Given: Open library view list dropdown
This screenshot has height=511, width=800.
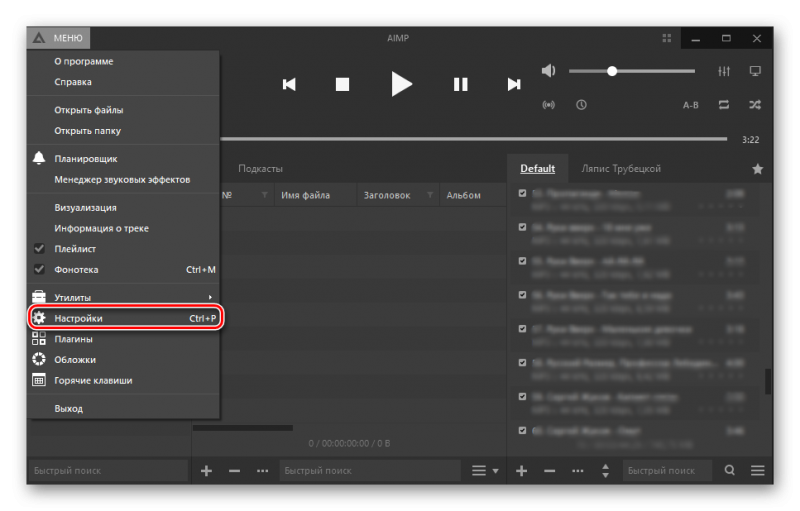Looking at the screenshot, I should [485, 471].
